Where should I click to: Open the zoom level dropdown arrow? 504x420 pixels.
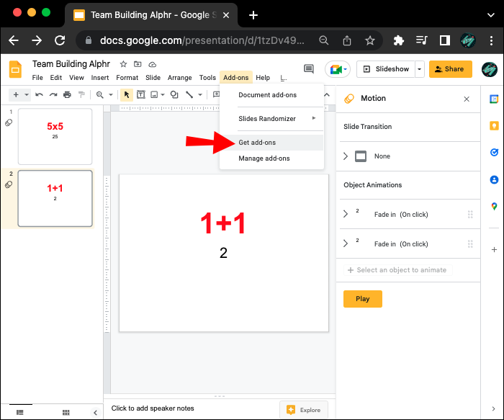[x=111, y=94]
